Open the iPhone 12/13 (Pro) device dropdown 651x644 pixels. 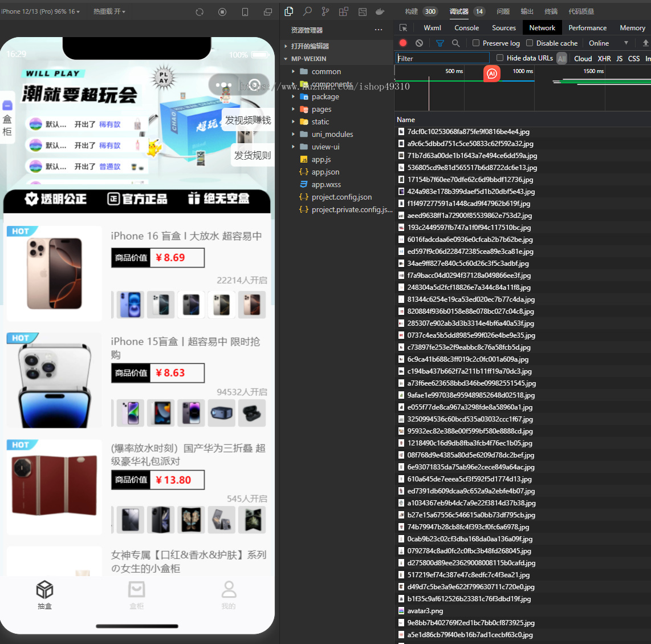(x=40, y=11)
